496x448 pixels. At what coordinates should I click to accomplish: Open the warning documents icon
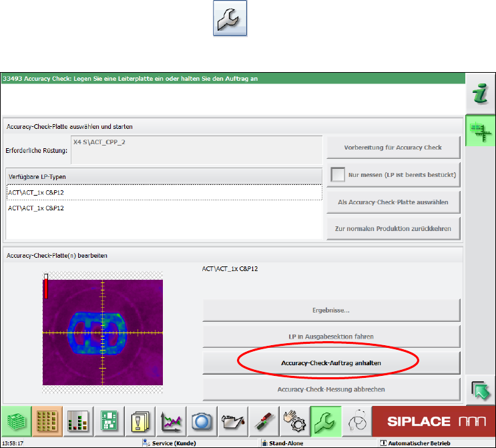(x=140, y=421)
